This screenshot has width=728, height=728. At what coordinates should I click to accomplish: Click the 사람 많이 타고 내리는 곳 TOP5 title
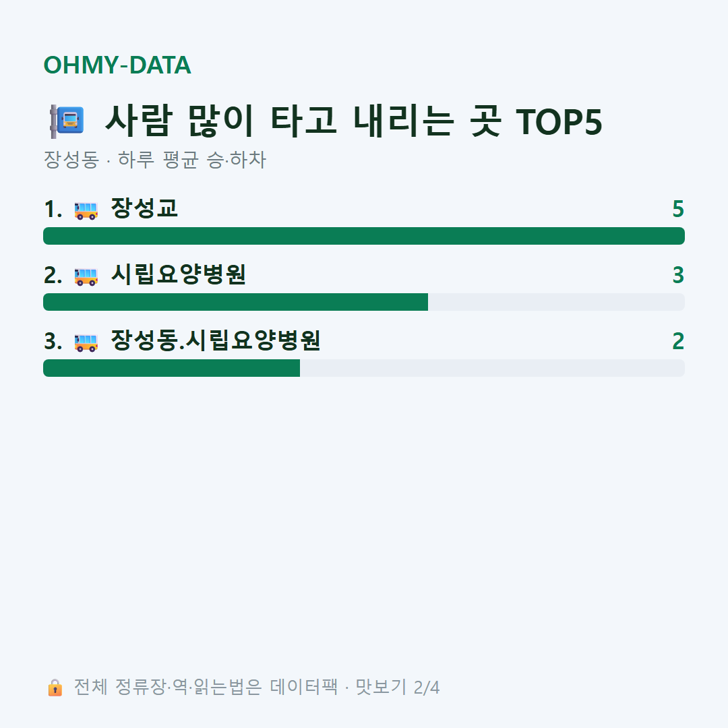pos(353,121)
